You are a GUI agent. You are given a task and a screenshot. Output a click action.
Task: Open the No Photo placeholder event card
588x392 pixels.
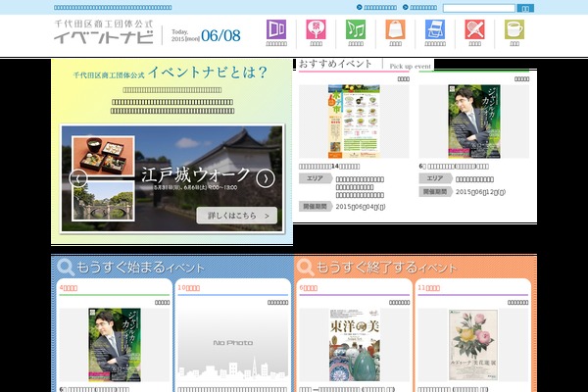[x=233, y=345]
